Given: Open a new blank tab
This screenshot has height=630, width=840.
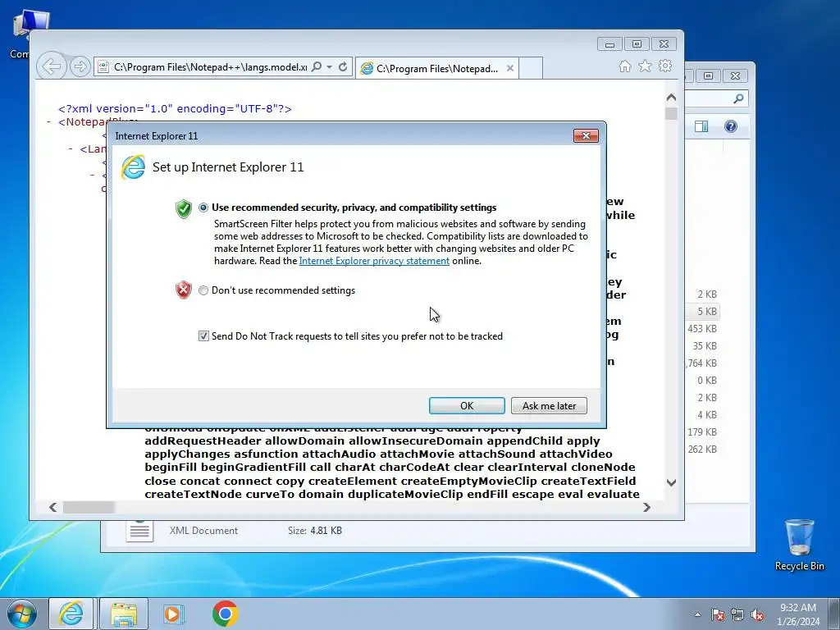Looking at the screenshot, I should pos(531,68).
